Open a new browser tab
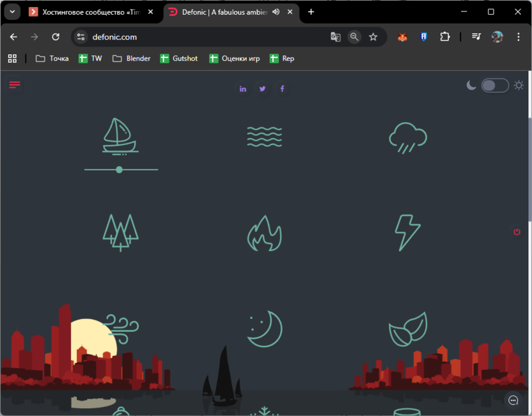This screenshot has width=532, height=416. click(311, 12)
